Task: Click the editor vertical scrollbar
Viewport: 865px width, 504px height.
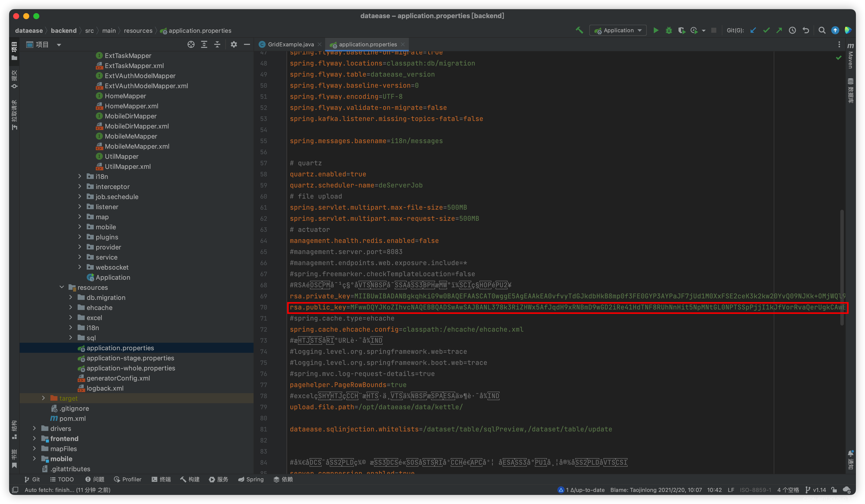Action: tap(842, 268)
